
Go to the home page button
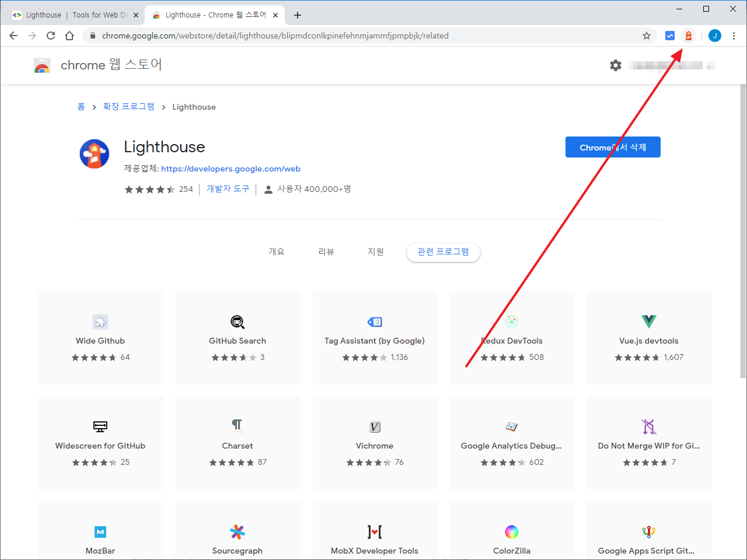(69, 36)
